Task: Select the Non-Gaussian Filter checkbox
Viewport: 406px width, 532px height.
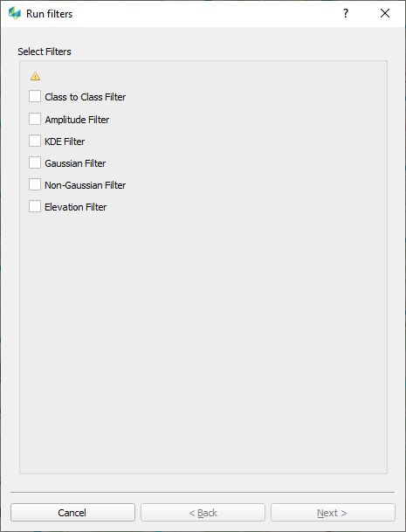Action: [x=35, y=184]
